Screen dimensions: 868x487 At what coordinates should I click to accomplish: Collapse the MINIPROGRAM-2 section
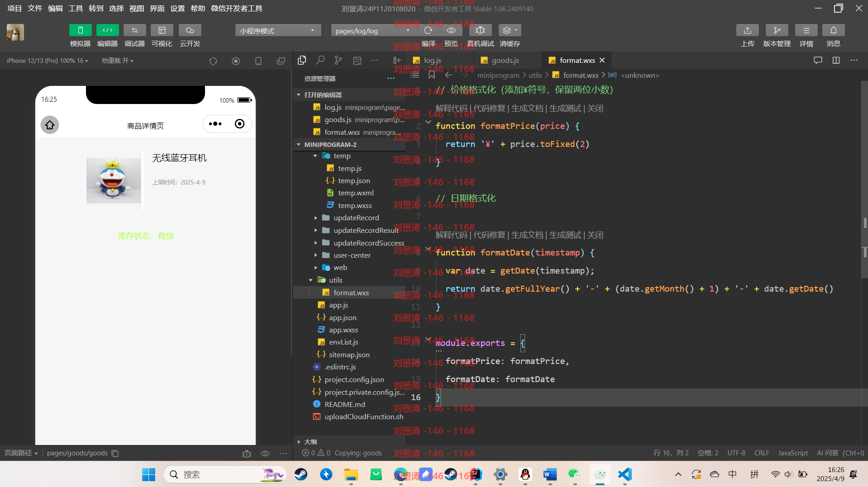[299, 144]
